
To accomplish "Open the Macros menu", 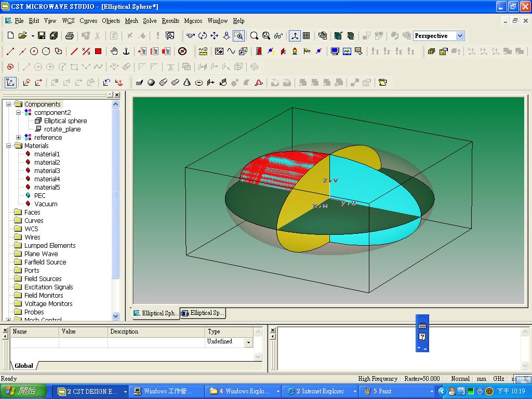I will 193,21.
